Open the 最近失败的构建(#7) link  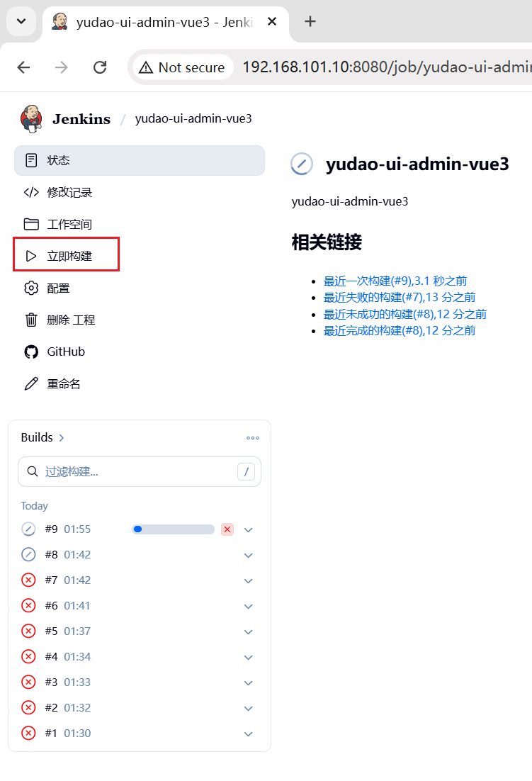tap(400, 298)
